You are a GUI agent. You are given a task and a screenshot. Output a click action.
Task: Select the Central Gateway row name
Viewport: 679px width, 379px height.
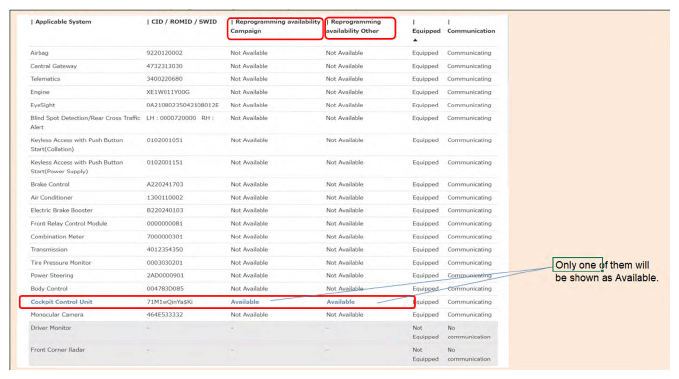[53, 66]
